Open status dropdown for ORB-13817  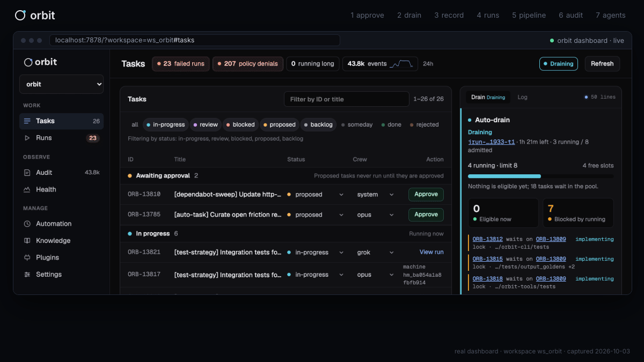[x=316, y=275]
